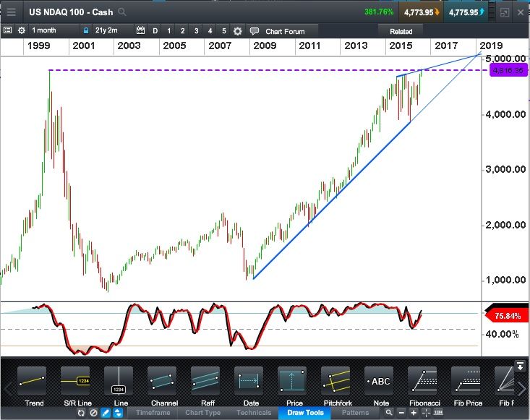Click the 5,000.00 price axis label
The width and height of the screenshot is (530, 420).
(x=505, y=59)
